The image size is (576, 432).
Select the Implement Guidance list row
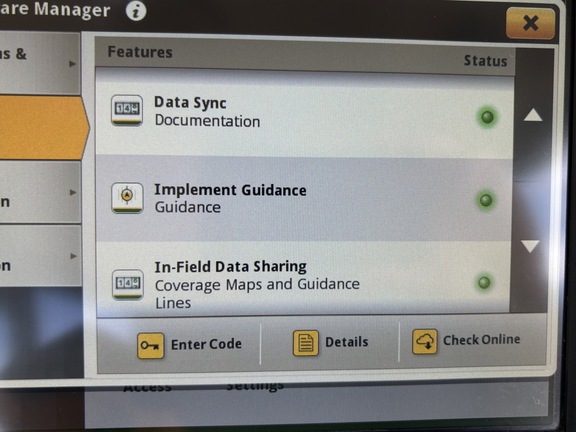pyautogui.click(x=304, y=199)
